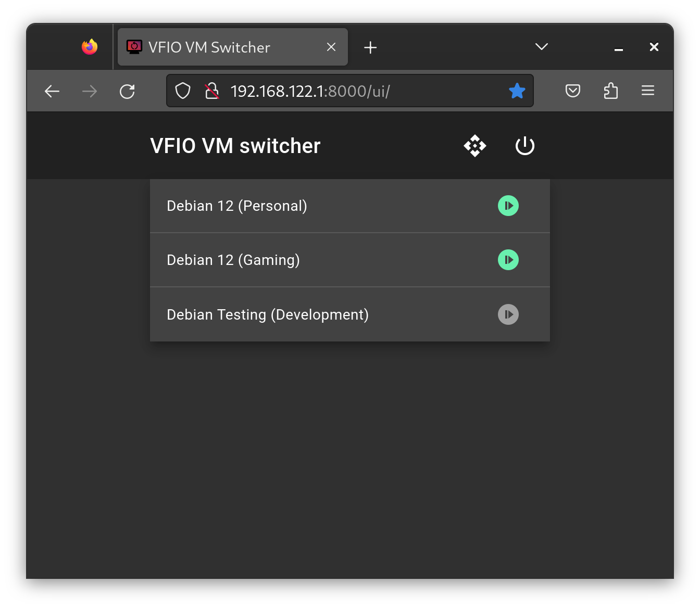This screenshot has width=700, height=608.
Task: Click the power icon in the header
Action: pyautogui.click(x=525, y=146)
